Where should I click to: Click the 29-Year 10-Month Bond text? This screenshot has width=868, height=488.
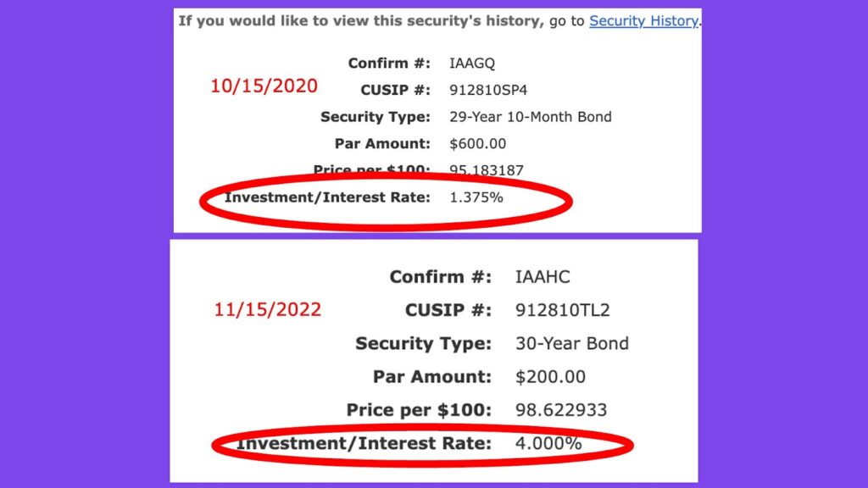pos(530,117)
